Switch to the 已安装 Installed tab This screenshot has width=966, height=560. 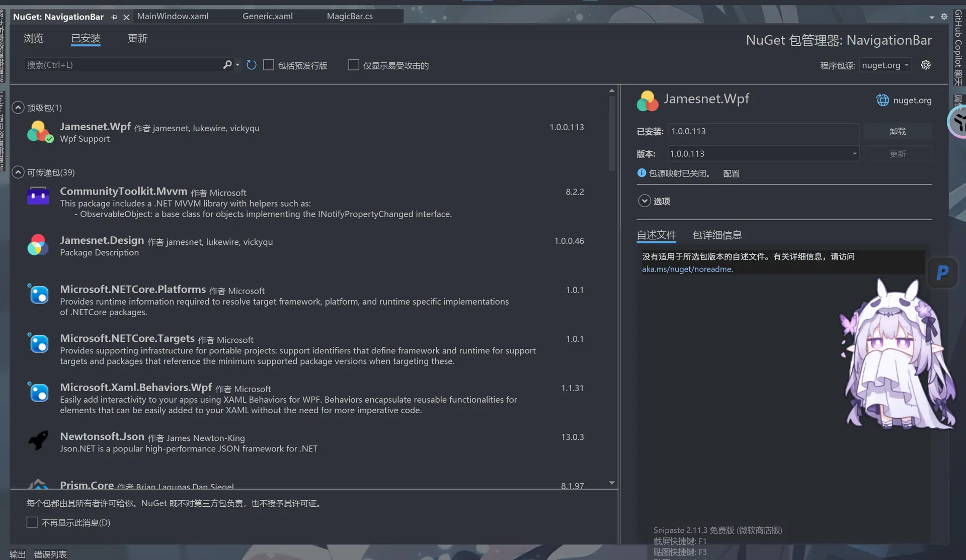click(86, 38)
